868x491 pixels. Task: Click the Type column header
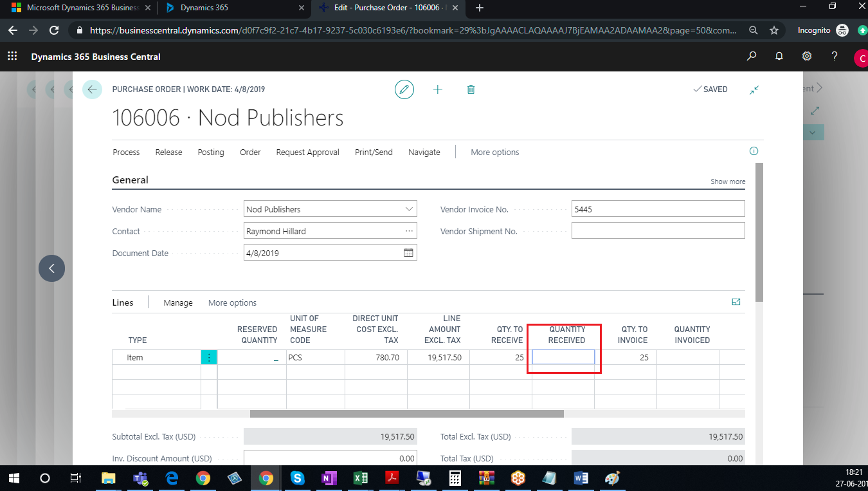tap(138, 340)
